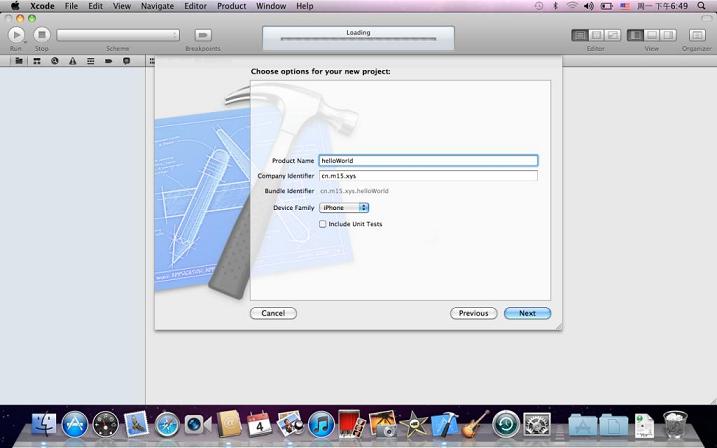Image resolution: width=717 pixels, height=448 pixels.
Task: Open the Navigate menu
Action: 157,6
